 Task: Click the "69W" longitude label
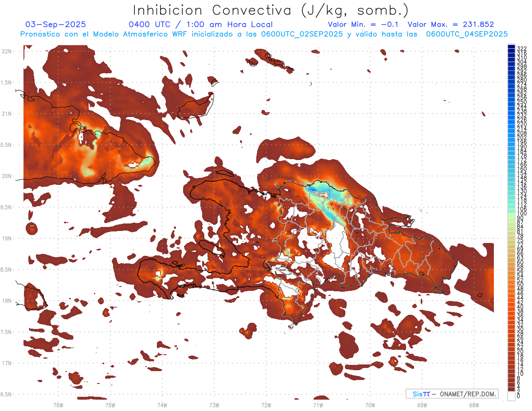click(x=422, y=405)
